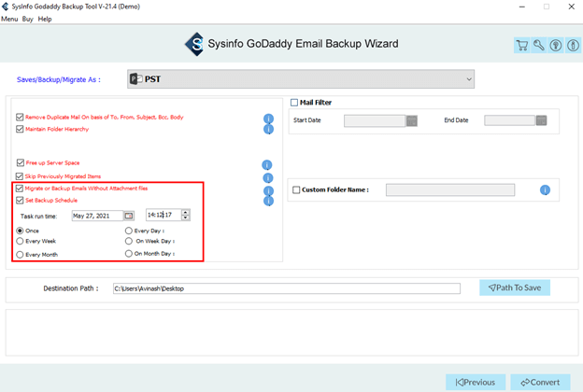The image size is (583, 392).
Task: Select the Every Week radio button
Action: 20,241
